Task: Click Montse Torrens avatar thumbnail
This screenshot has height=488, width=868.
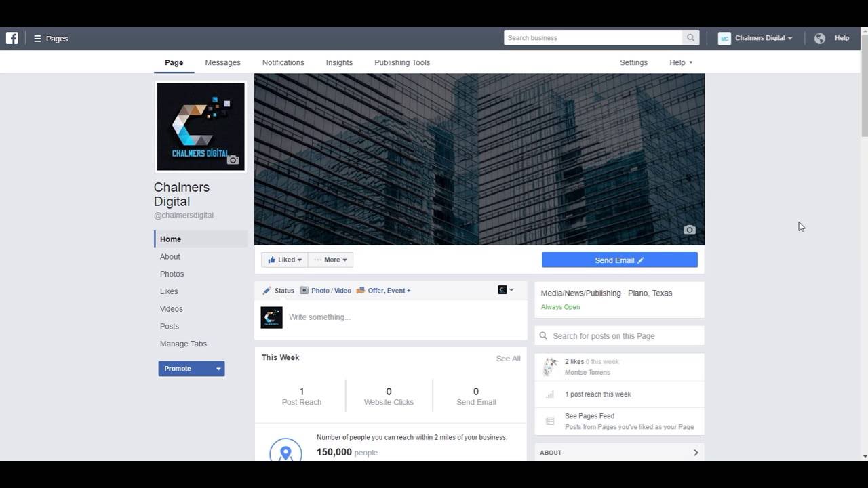Action: click(x=550, y=367)
